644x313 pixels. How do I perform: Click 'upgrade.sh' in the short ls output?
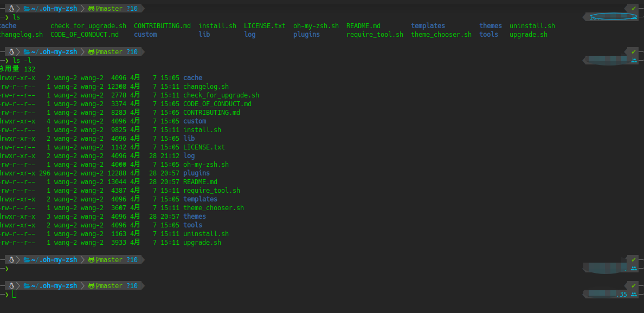tap(529, 35)
